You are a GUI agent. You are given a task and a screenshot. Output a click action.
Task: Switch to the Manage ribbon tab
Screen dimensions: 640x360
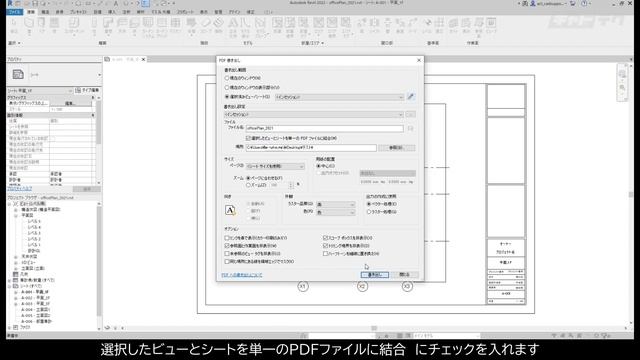click(218, 12)
